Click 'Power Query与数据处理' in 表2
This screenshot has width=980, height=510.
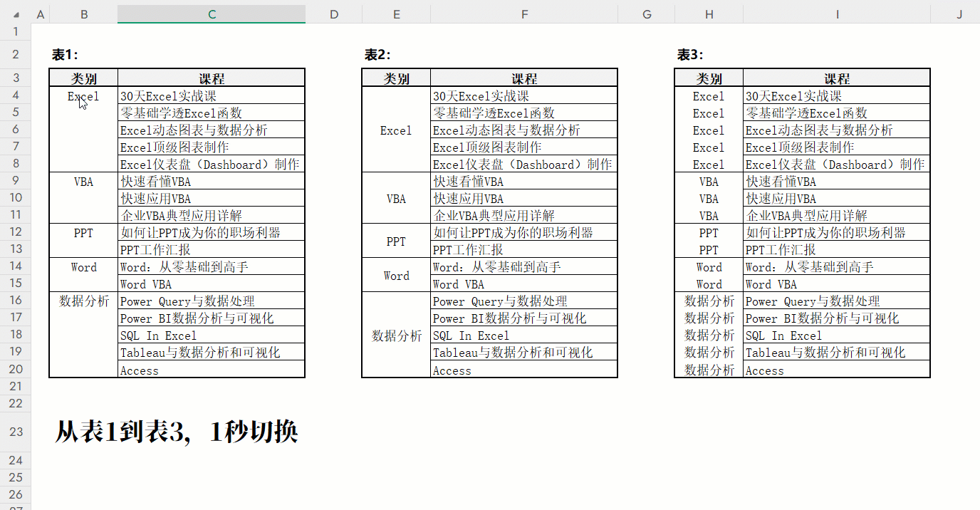[x=524, y=301]
